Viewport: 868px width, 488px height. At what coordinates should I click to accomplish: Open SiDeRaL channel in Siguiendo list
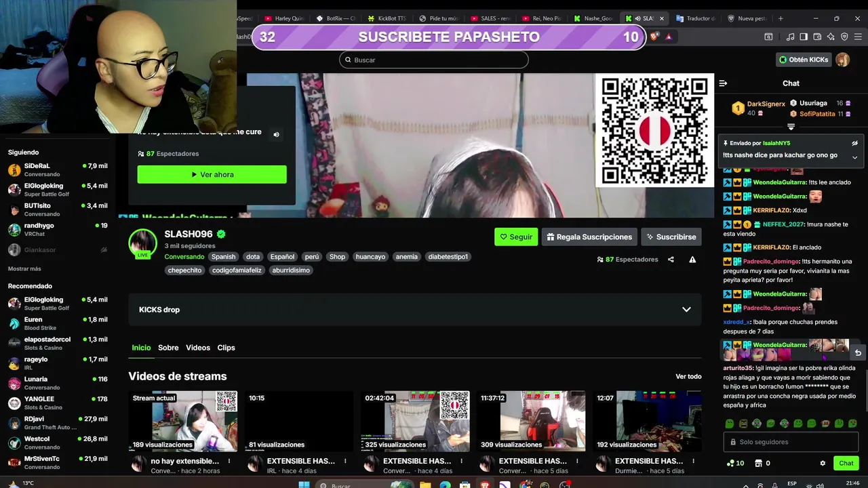pos(58,170)
